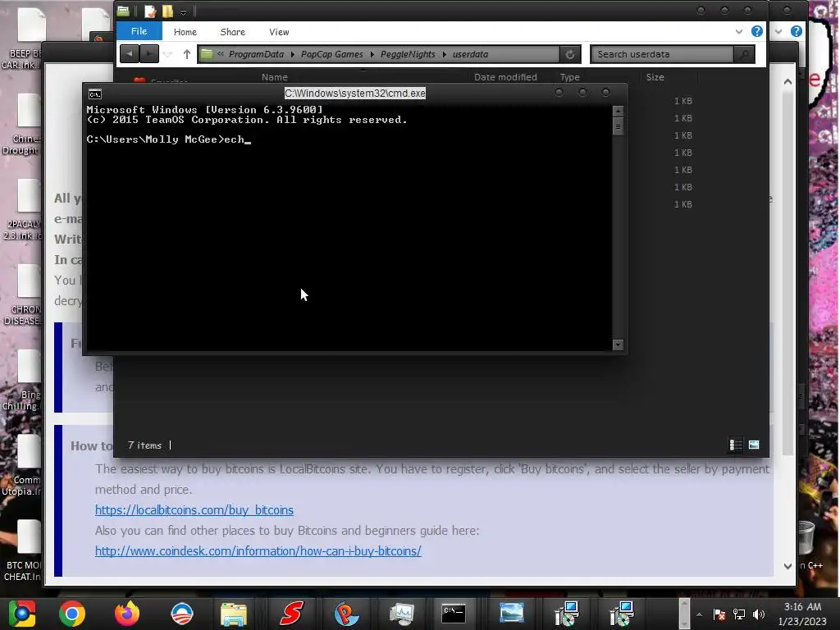Expand the arrow after PopCap Games breadcrumb
This screenshot has height=630, width=840.
tap(372, 55)
